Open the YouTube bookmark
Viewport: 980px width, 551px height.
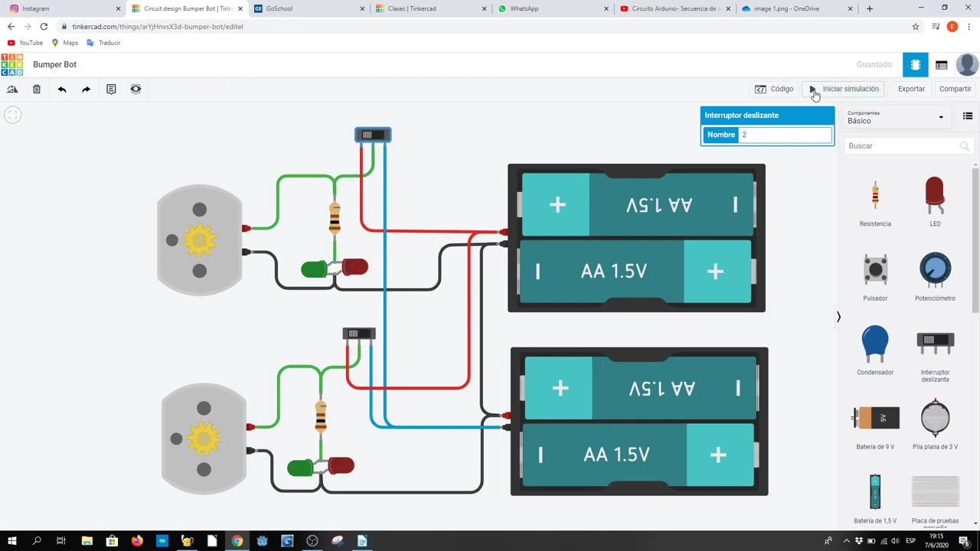(25, 43)
